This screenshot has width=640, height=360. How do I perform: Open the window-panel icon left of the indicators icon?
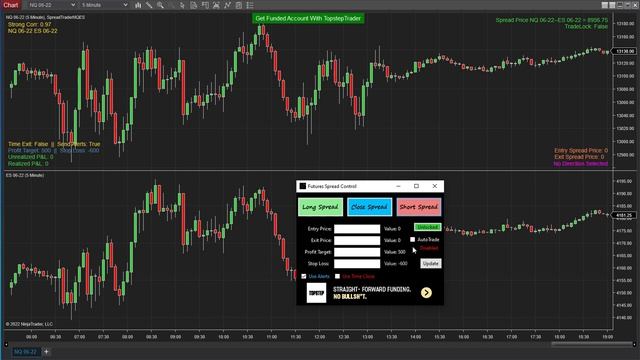[x=205, y=5]
